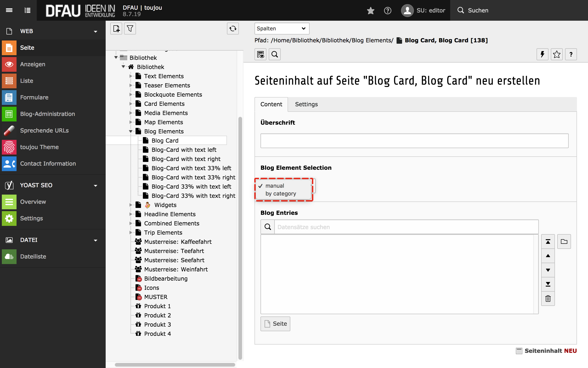Click the page tree horizontal scrollbar
Viewport: 588px width, 368px height.
pos(175,365)
